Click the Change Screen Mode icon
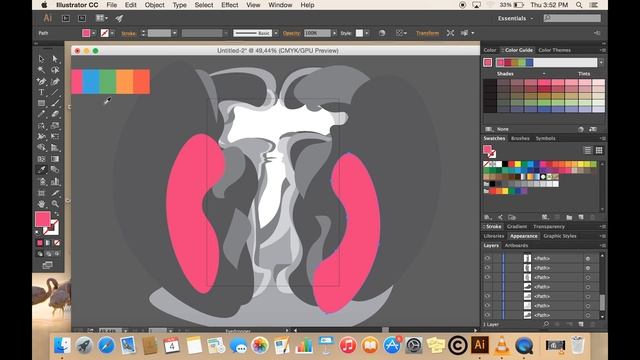 click(48, 265)
